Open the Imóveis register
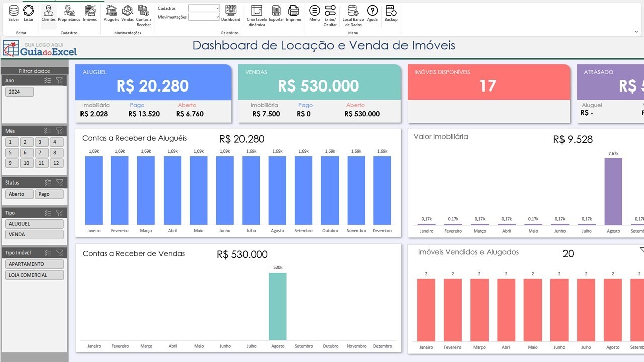 tap(90, 13)
